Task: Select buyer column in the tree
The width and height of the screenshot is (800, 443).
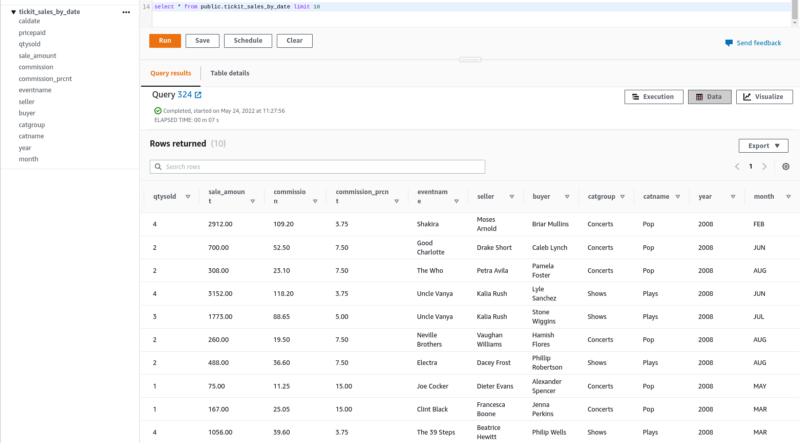Action: click(x=27, y=113)
